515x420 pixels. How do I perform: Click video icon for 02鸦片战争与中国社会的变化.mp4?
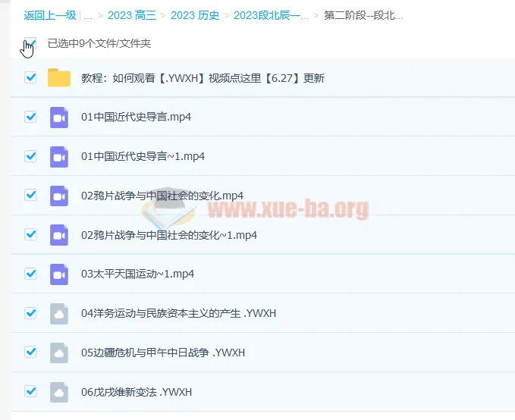(59, 196)
